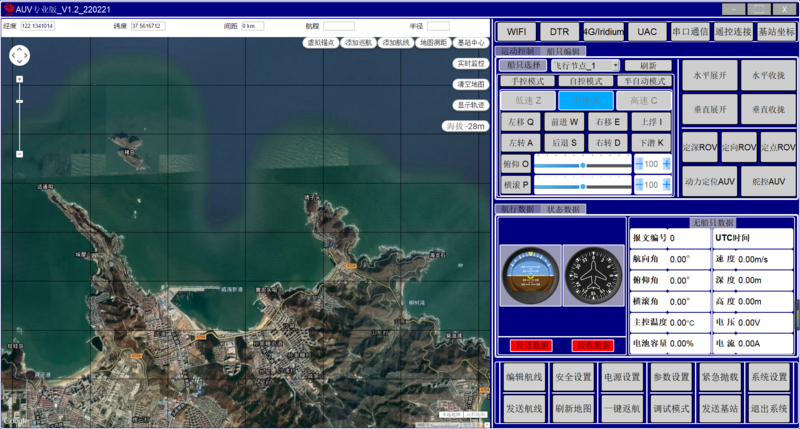Click the aircraft heading compass gauge
This screenshot has height=429, width=800.
[594, 275]
